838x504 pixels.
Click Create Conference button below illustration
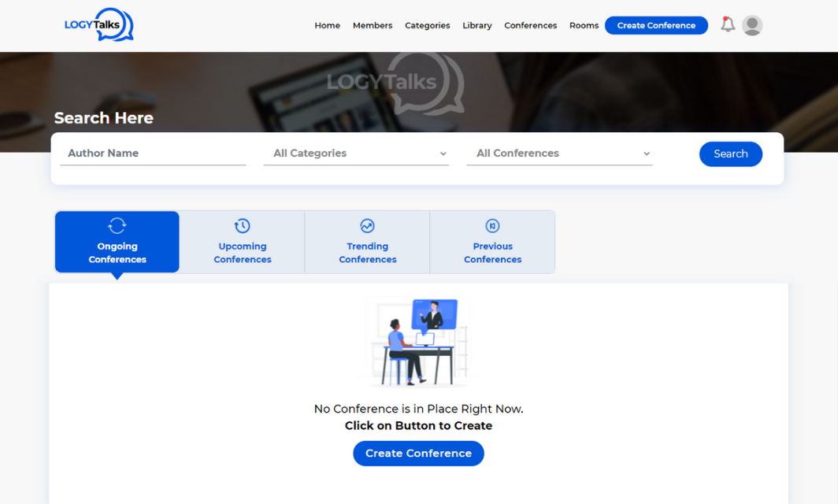click(x=418, y=454)
